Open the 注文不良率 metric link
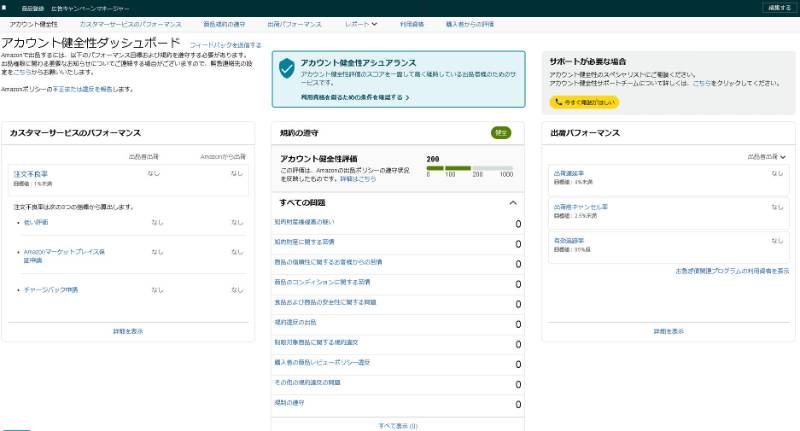 tap(31, 174)
